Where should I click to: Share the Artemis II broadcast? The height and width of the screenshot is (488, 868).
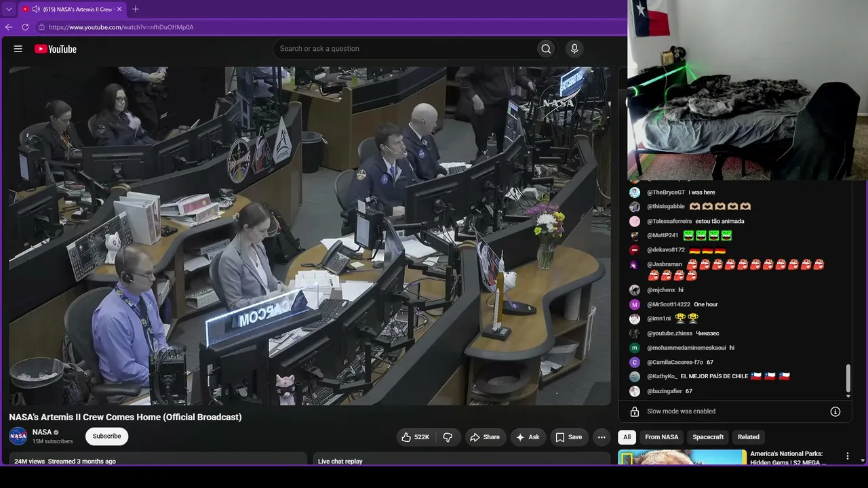[485, 437]
